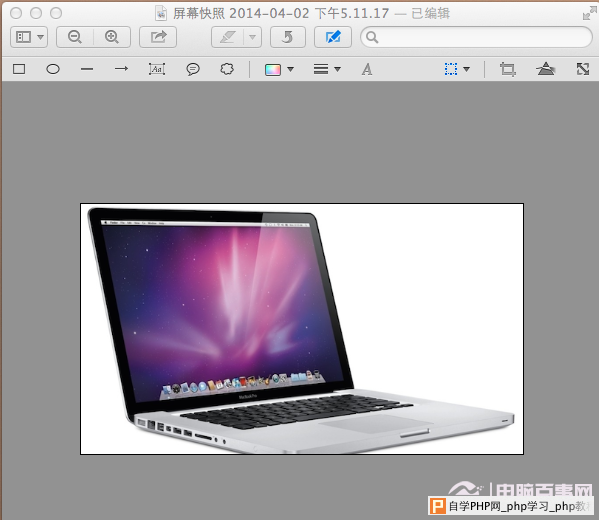Open the font style tool
Viewport: 599px width, 520px height.
[367, 69]
